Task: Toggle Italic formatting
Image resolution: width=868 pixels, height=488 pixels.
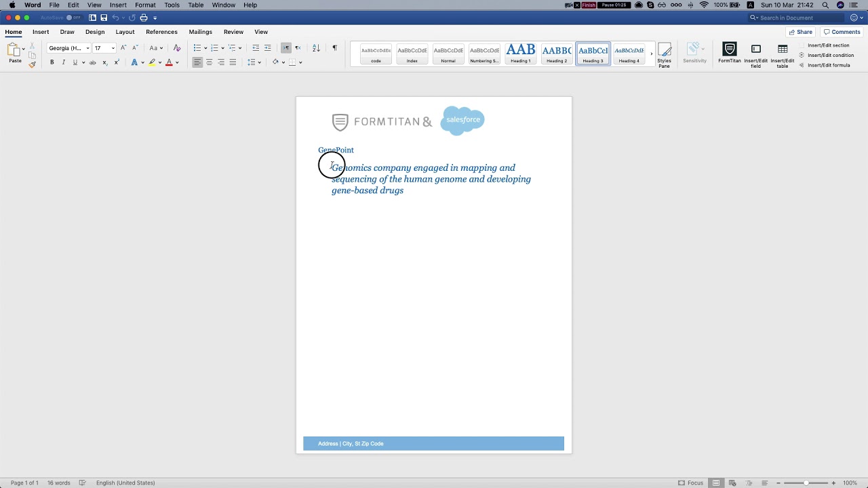Action: (x=64, y=62)
